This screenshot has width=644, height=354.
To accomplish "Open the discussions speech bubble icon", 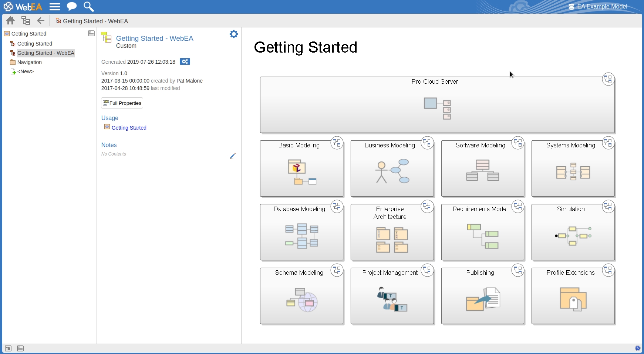I will pos(71,7).
